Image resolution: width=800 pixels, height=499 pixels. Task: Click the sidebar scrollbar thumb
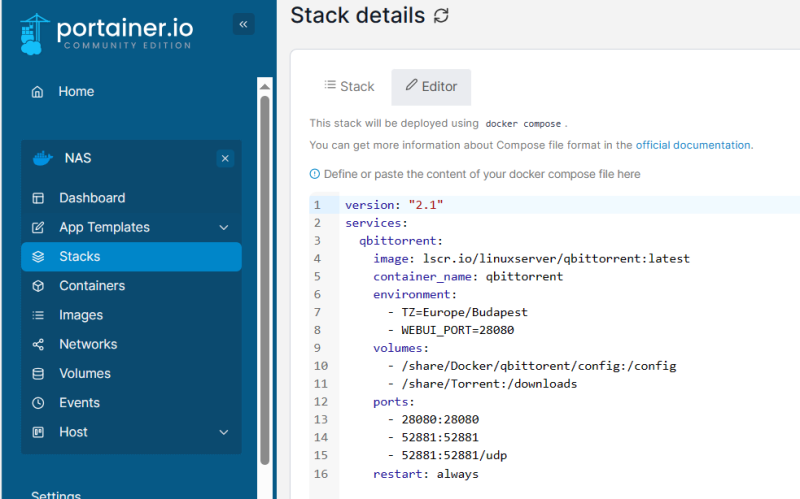pyautogui.click(x=264, y=280)
